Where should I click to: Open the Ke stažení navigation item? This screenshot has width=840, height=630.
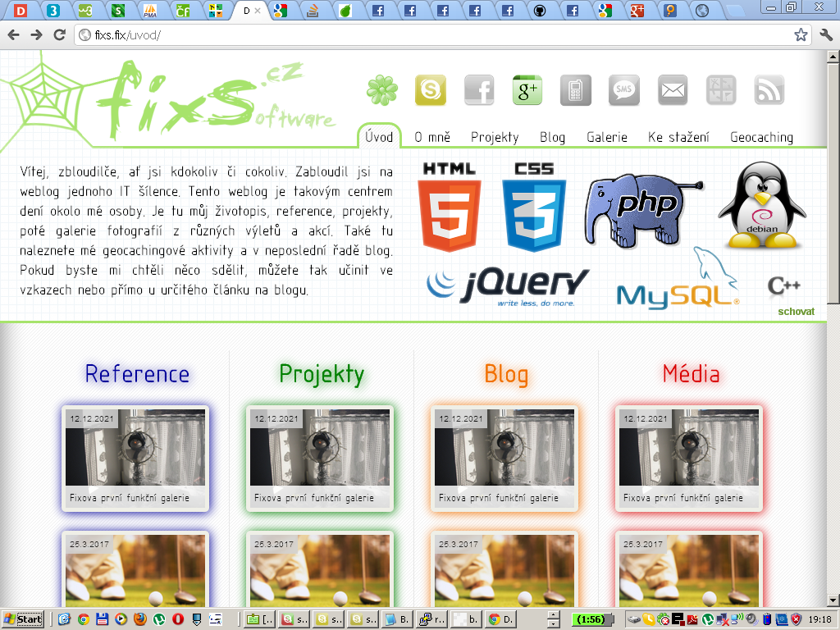(678, 137)
